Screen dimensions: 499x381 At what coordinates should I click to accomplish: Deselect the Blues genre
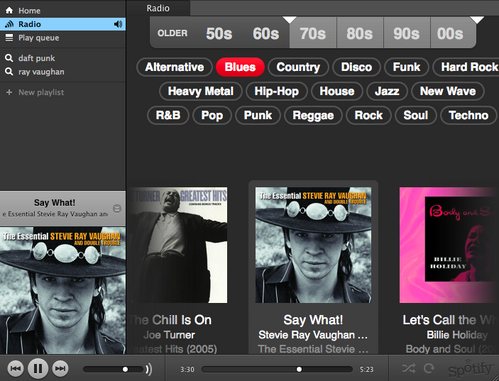point(240,67)
